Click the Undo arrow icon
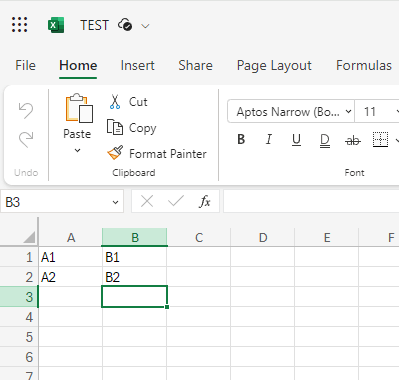 pyautogui.click(x=26, y=111)
